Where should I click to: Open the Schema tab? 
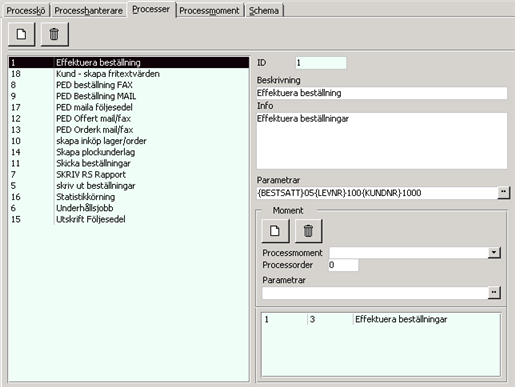[x=264, y=11]
